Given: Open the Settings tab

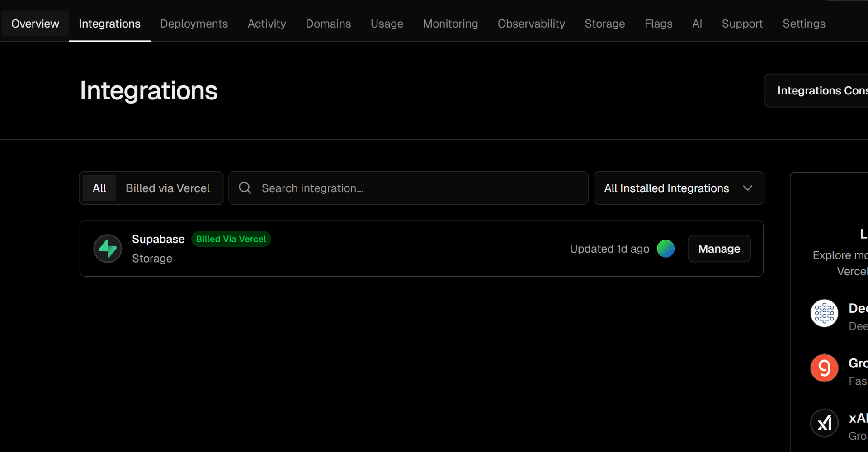Looking at the screenshot, I should [x=804, y=24].
